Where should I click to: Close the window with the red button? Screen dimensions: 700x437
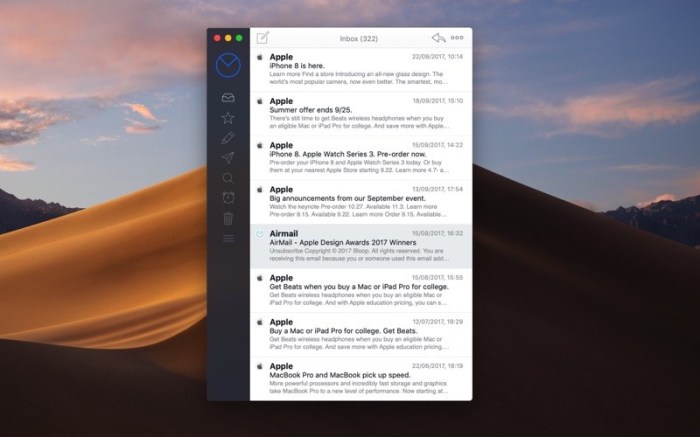217,38
